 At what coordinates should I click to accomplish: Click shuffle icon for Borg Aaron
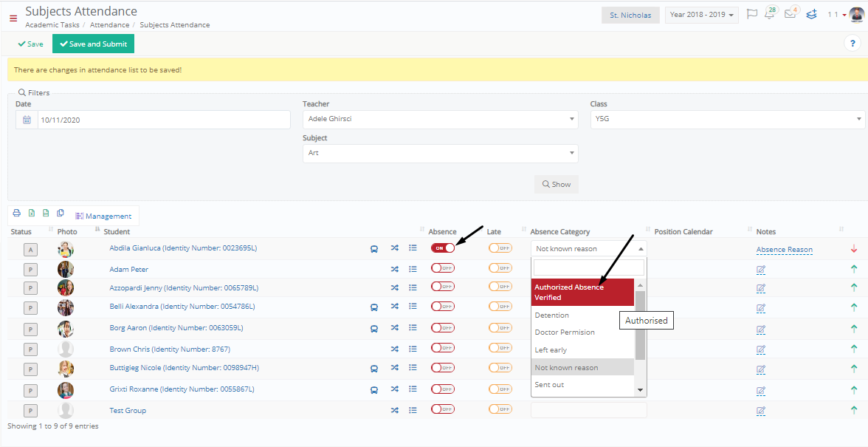395,328
